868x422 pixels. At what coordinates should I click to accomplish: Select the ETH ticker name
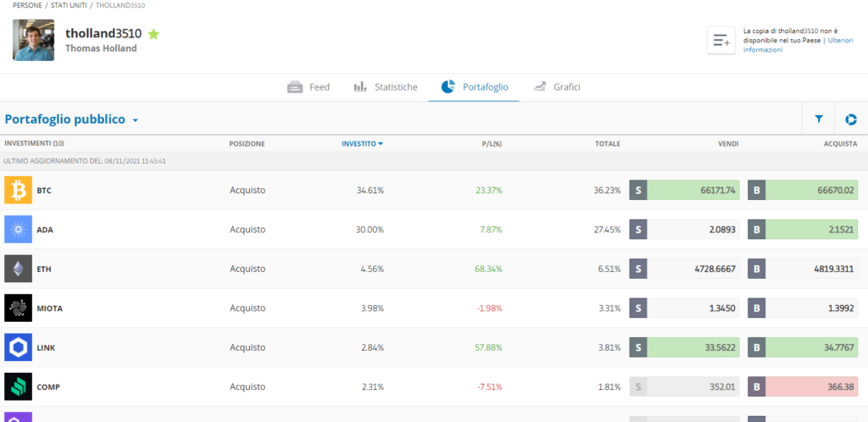[x=44, y=269]
